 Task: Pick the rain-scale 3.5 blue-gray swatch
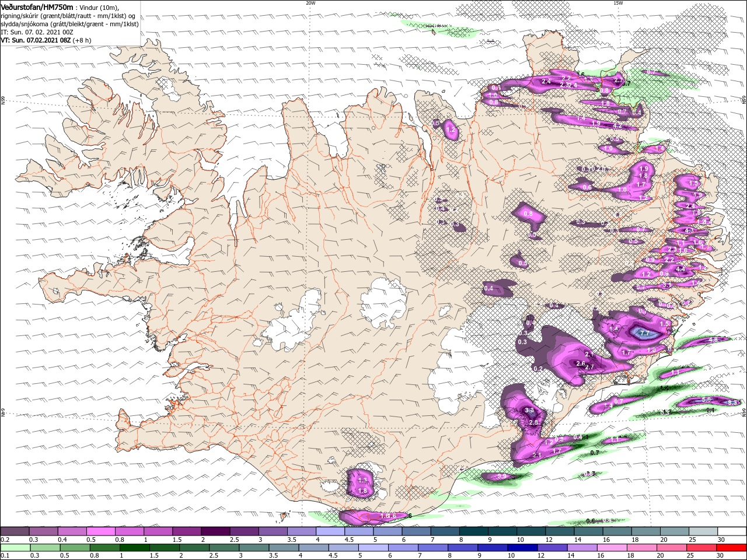coord(284,547)
